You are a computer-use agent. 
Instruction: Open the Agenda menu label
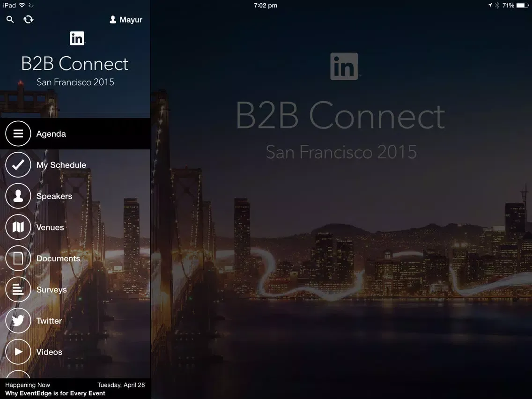[x=51, y=134]
